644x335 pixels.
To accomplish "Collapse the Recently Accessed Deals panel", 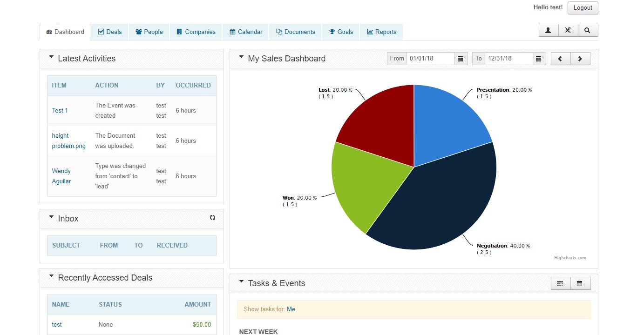I will [x=51, y=276].
